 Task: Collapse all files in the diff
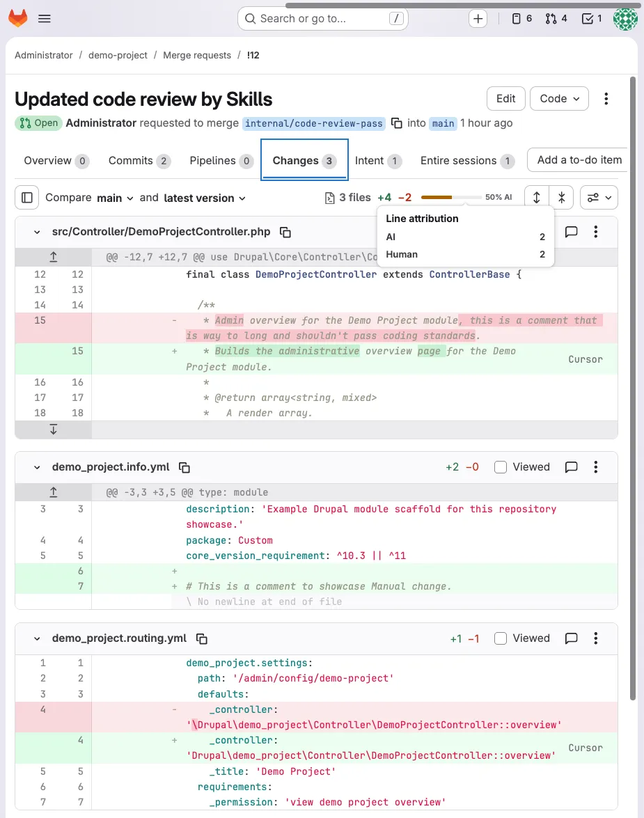click(x=561, y=198)
